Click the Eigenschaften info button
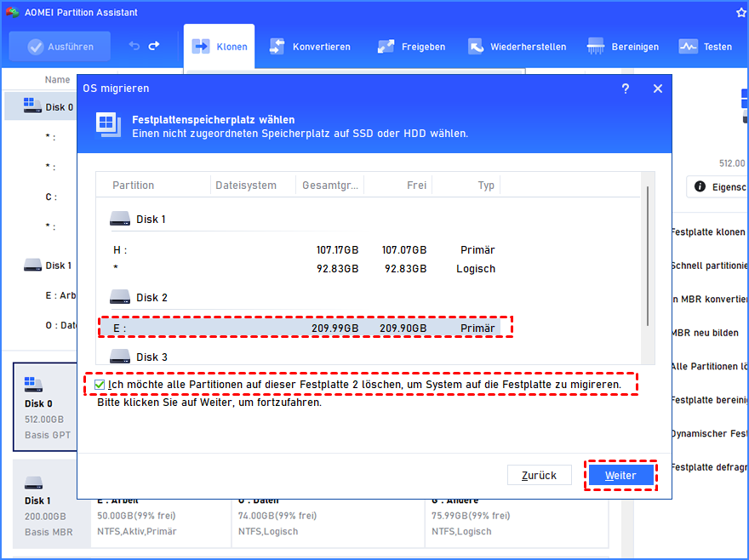 [718, 187]
